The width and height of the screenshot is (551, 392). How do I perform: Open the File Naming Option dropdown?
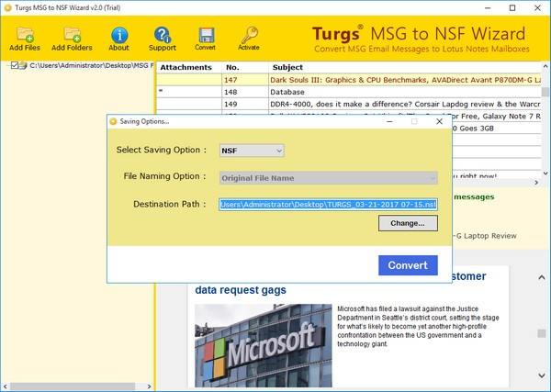coord(328,177)
